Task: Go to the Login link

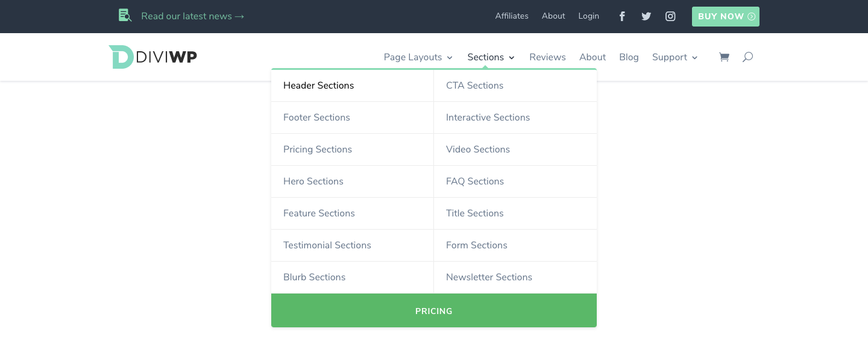Action: tap(588, 16)
